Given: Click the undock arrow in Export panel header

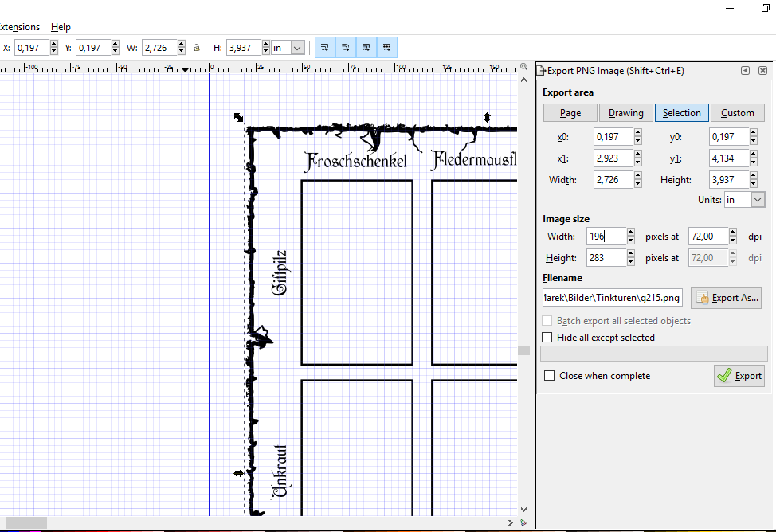Looking at the screenshot, I should [744, 70].
